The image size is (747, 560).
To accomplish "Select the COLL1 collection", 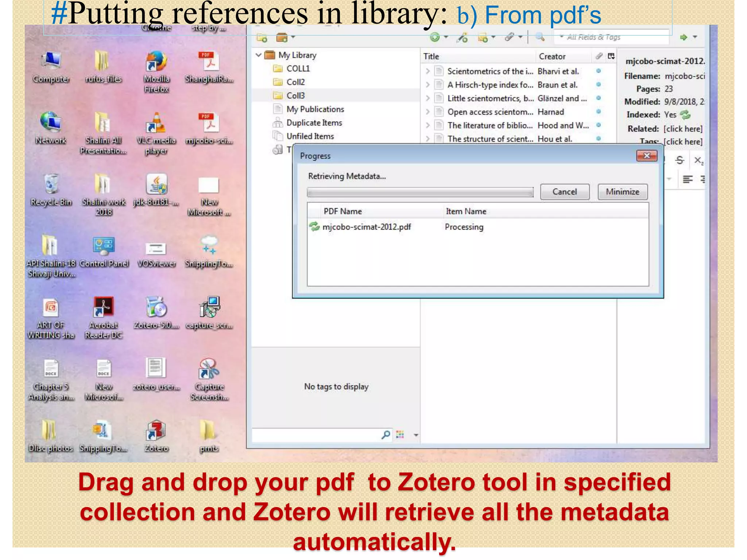I will pos(298,69).
